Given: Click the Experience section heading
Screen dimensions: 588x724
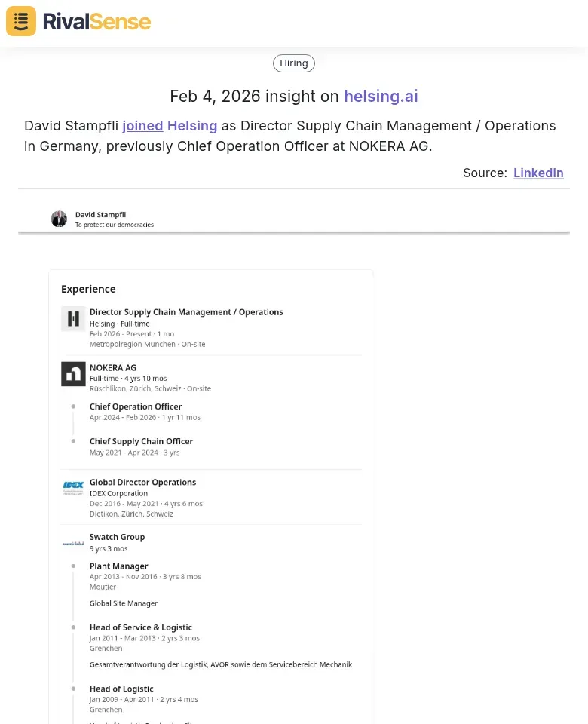Looking at the screenshot, I should point(88,289).
